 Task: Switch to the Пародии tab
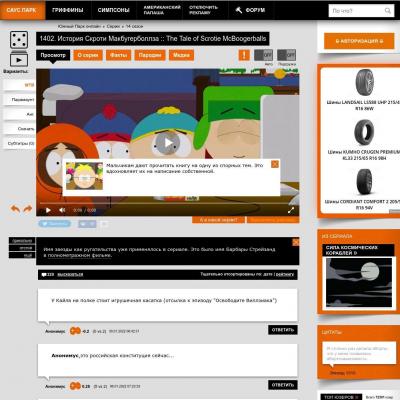coord(150,55)
